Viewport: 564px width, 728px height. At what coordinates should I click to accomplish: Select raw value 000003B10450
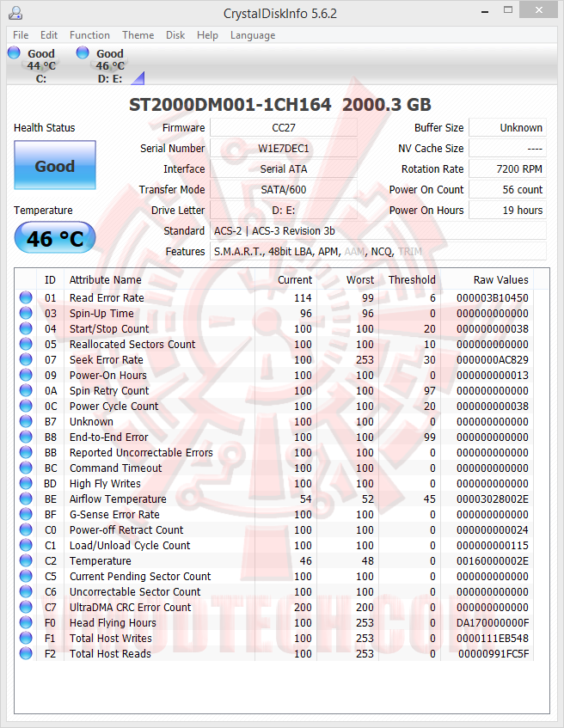pyautogui.click(x=493, y=298)
